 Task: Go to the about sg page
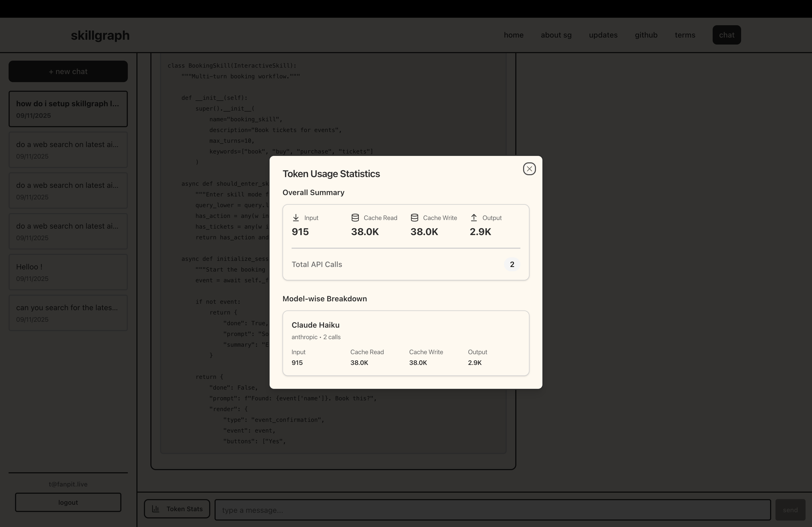click(556, 35)
